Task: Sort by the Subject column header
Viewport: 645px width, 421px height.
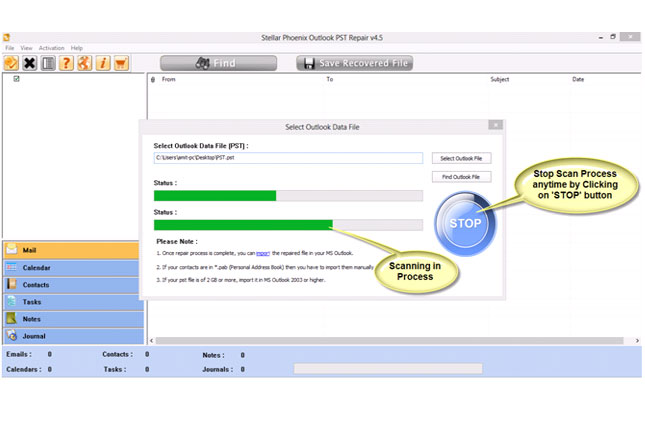Action: click(499, 79)
